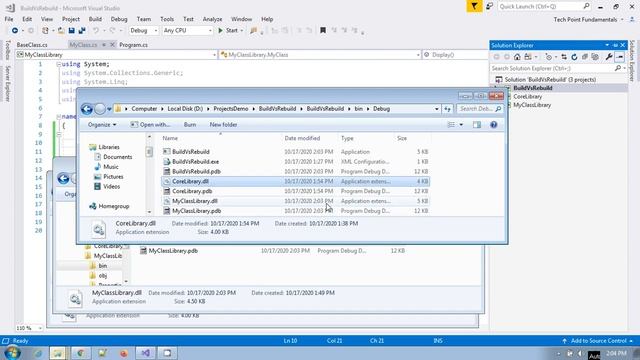
Task: Click Navigate Backward icon in Visual Studio toolbar
Action: [15, 31]
